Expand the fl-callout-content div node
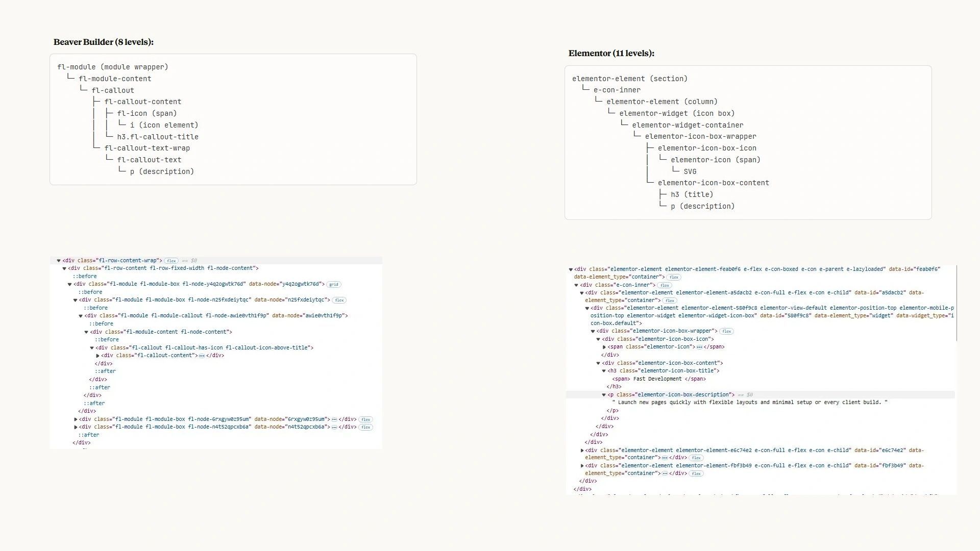The image size is (980, 551). pyautogui.click(x=97, y=356)
